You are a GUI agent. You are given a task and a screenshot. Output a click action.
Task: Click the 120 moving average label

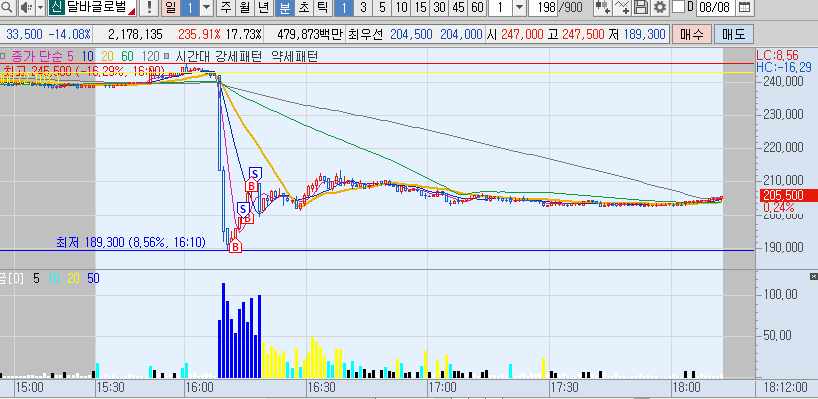coord(151,56)
